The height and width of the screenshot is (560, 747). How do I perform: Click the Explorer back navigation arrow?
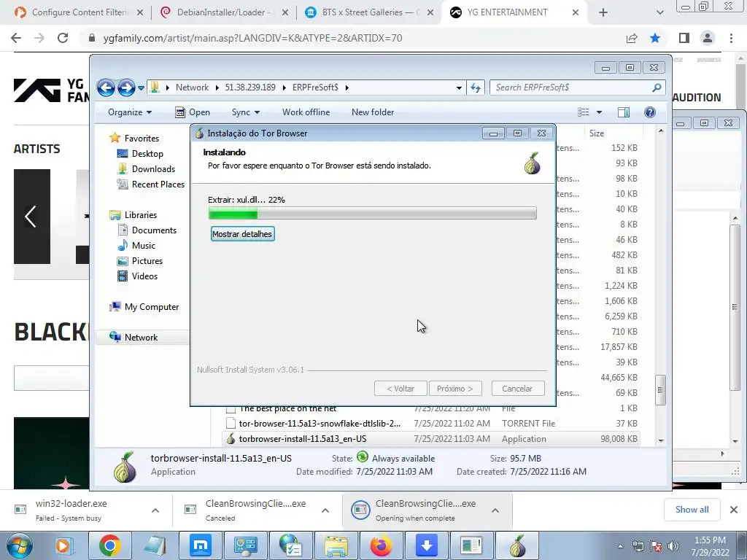point(106,87)
